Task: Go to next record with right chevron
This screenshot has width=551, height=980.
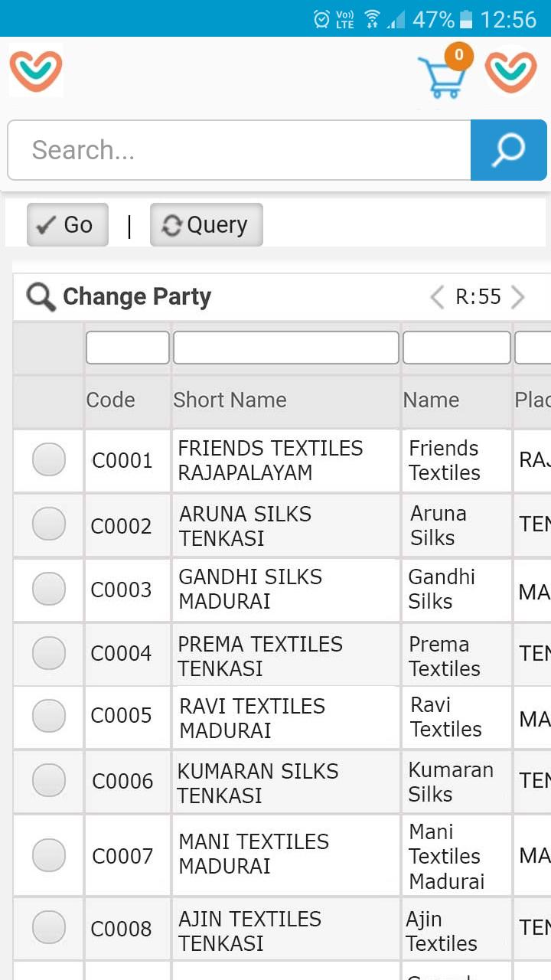Action: tap(518, 297)
